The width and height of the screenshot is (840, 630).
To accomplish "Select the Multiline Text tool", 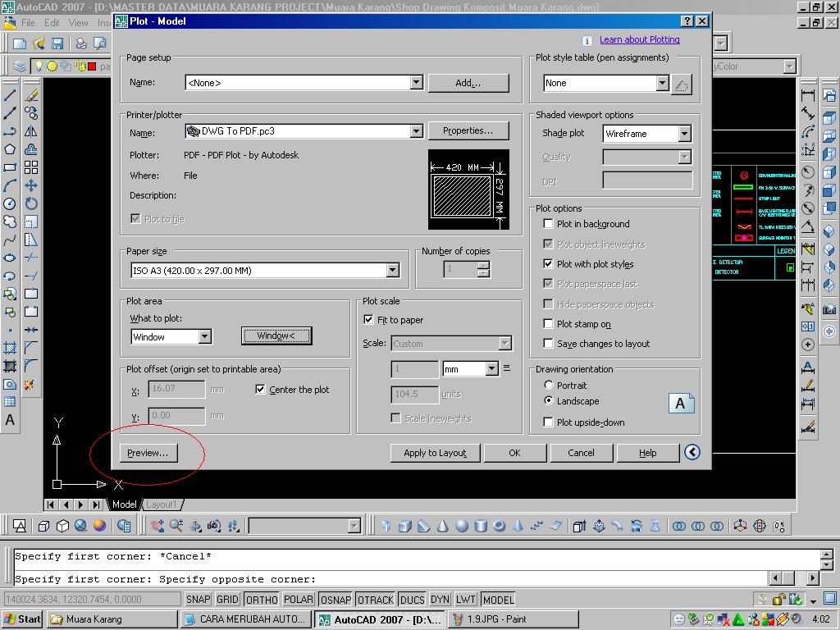I will 10,420.
